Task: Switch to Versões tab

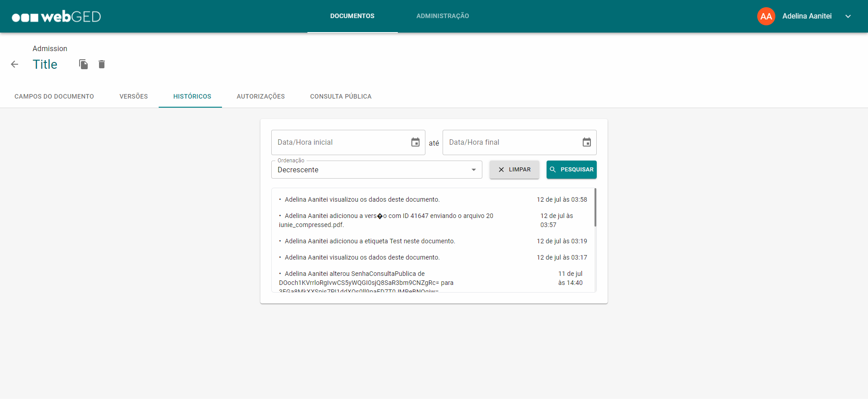Action: pos(134,96)
